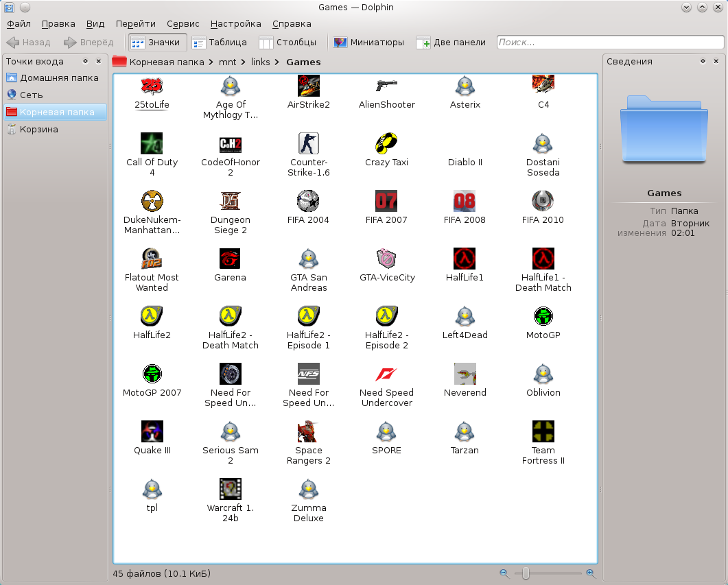Open the Вид menu
728x585 pixels.
point(95,23)
